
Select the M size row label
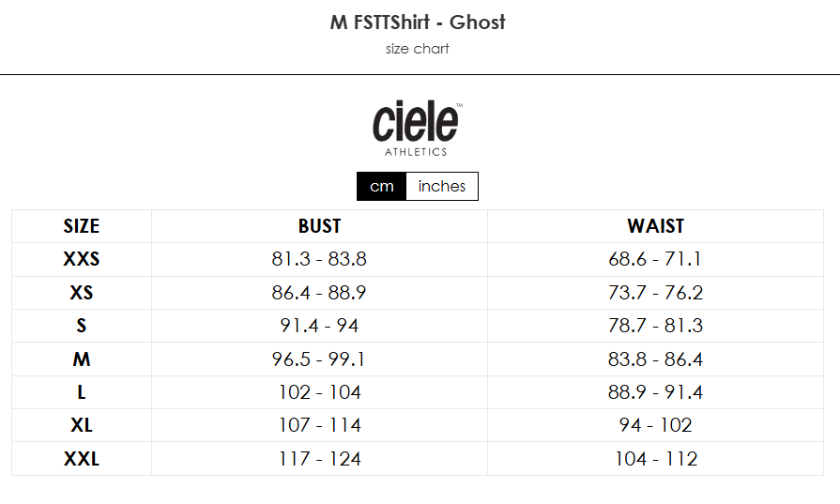(x=82, y=359)
